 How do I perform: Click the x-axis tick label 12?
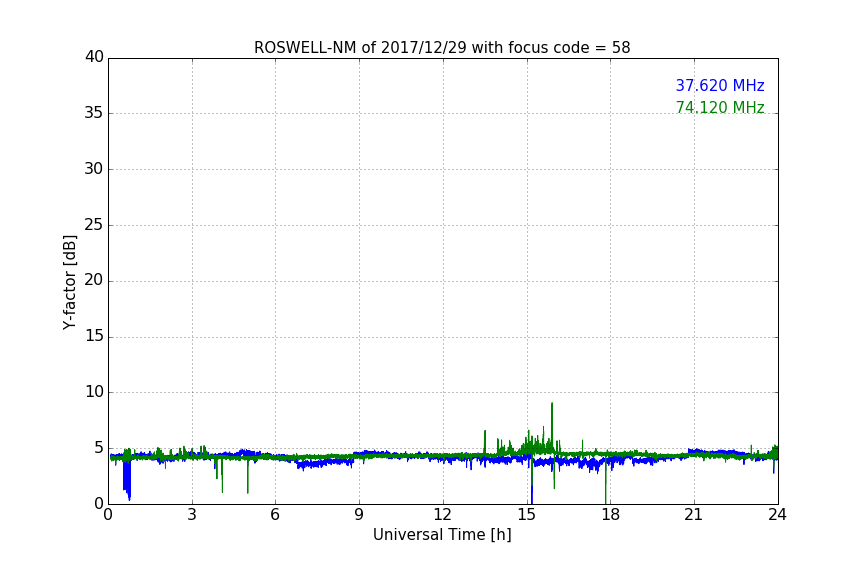pos(442,515)
